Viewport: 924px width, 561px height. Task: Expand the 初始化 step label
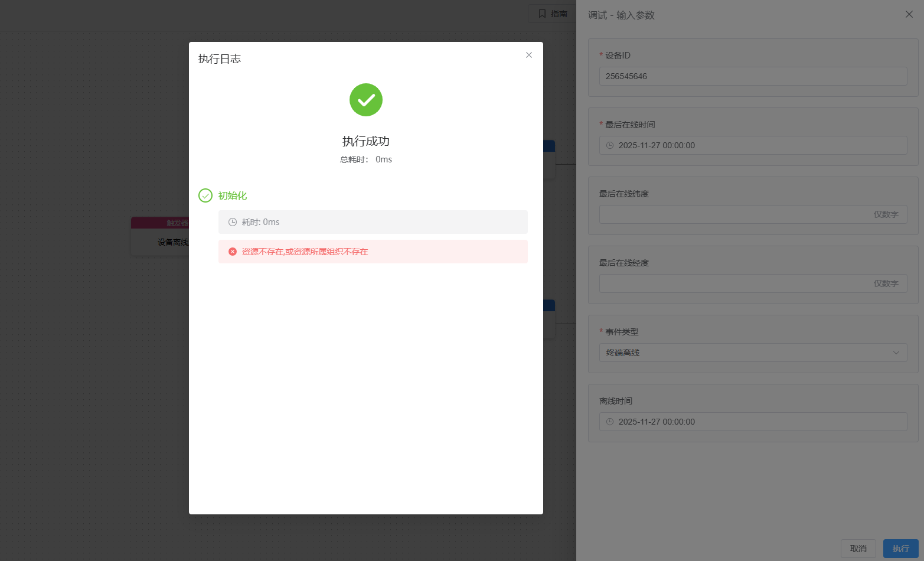pos(233,195)
